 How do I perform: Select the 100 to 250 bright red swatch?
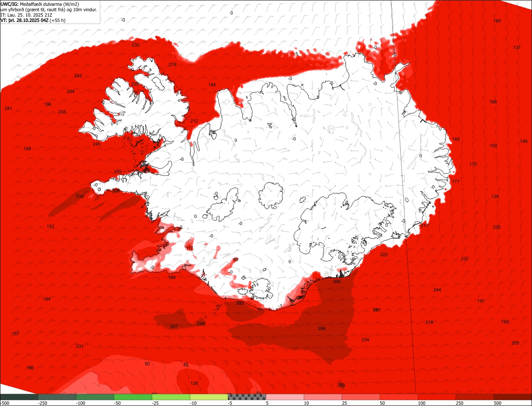click(x=437, y=397)
